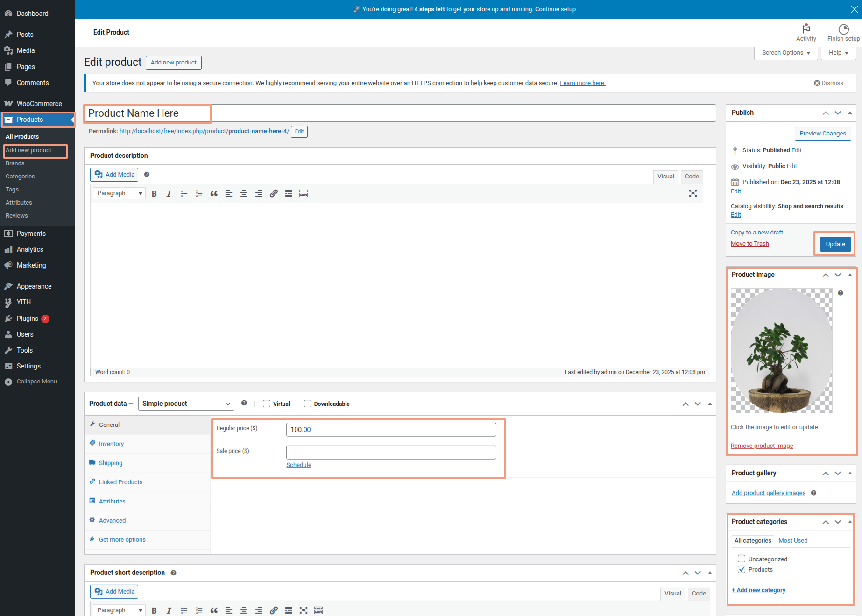Check the Downloadable option

[308, 404]
